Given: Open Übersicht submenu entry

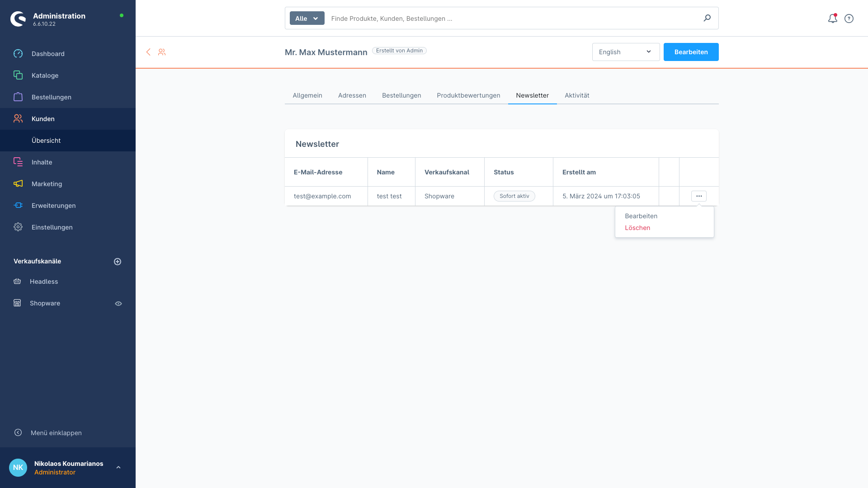Looking at the screenshot, I should click(x=68, y=141).
